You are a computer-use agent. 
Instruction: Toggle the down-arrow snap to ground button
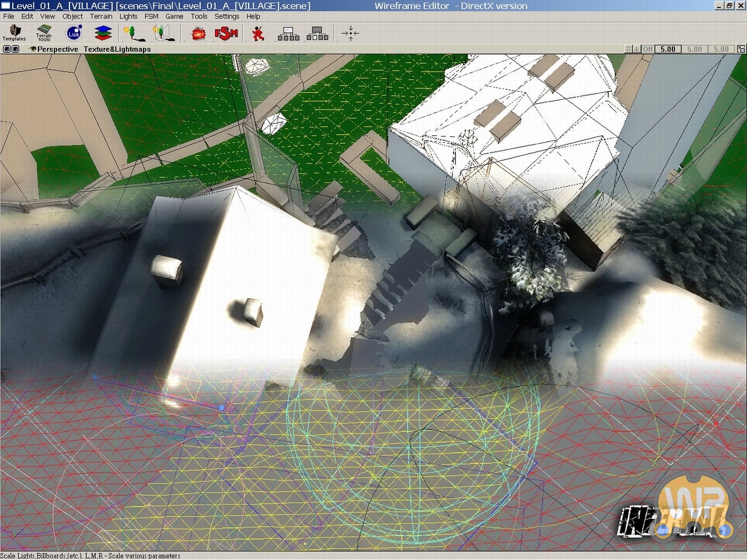coord(637,49)
